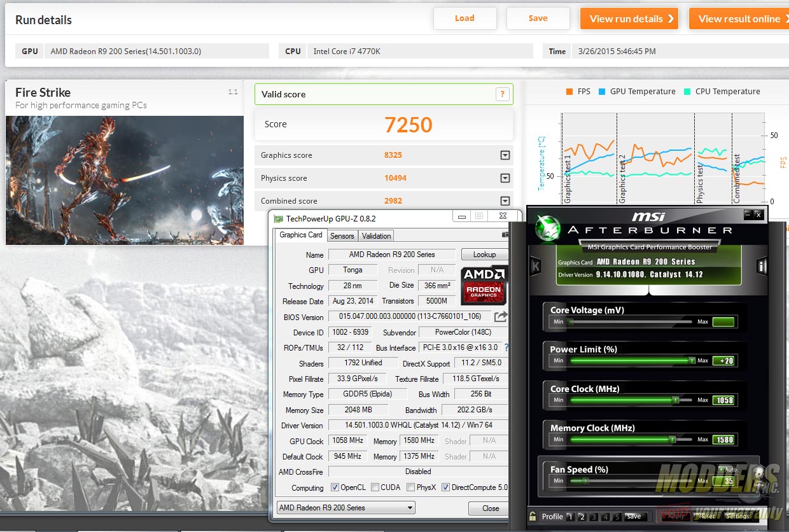Image resolution: width=789 pixels, height=532 pixels.
Task: Select Afterburner profile slot 4
Action: point(604,516)
